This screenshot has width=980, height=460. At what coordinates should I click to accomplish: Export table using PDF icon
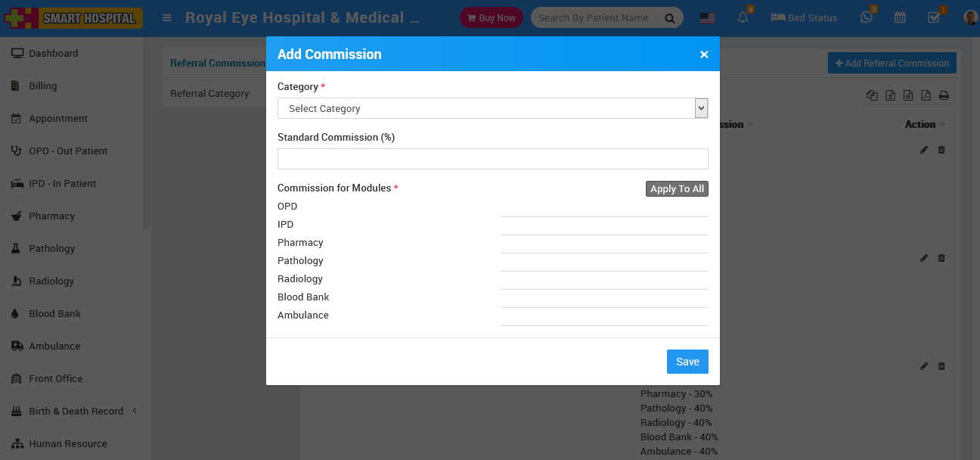(926, 95)
